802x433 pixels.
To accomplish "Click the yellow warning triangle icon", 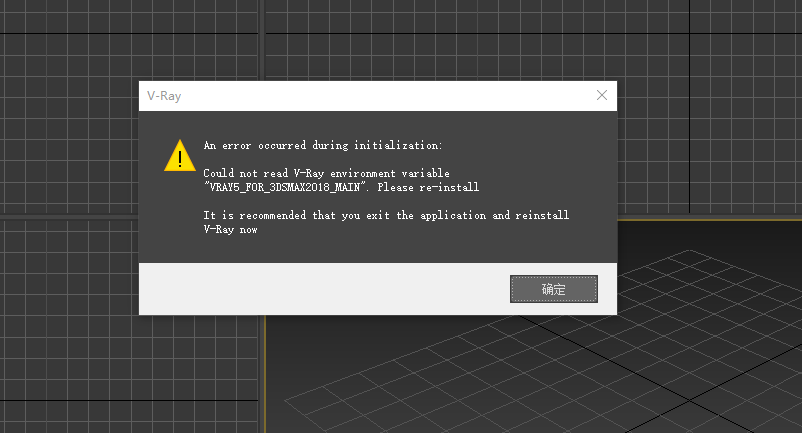I will [x=180, y=155].
